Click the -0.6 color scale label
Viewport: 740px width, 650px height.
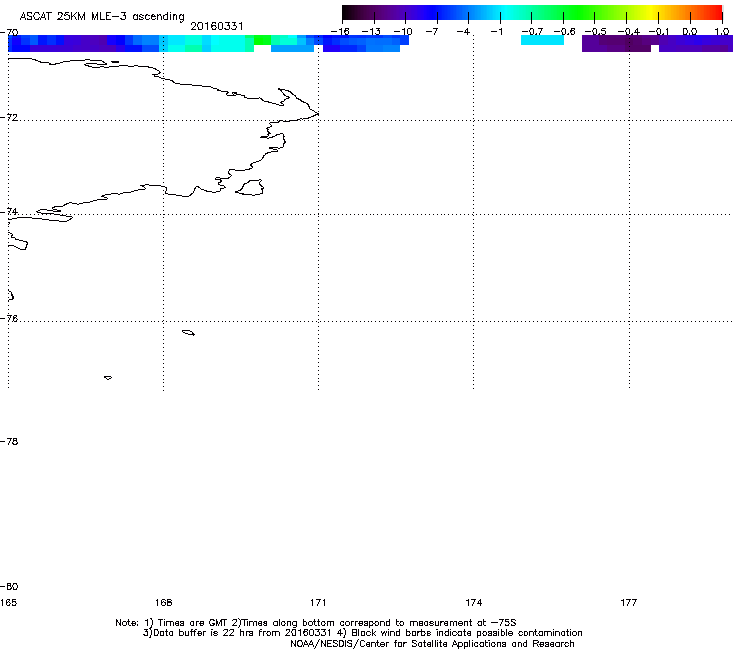pos(564,32)
